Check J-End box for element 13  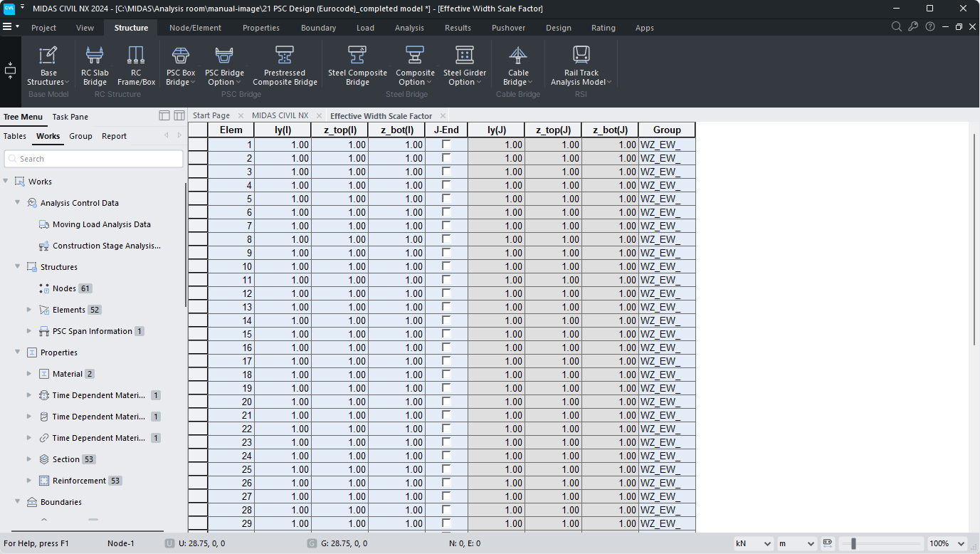(x=446, y=307)
